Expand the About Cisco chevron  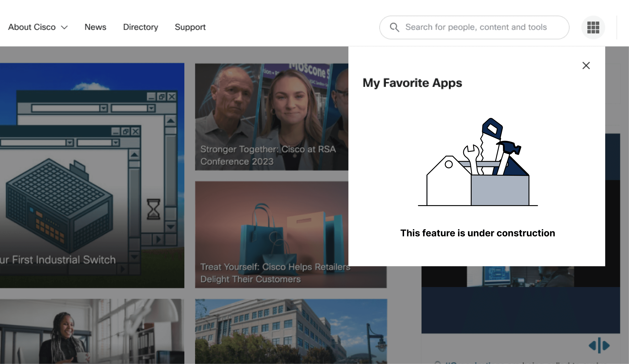pos(64,27)
